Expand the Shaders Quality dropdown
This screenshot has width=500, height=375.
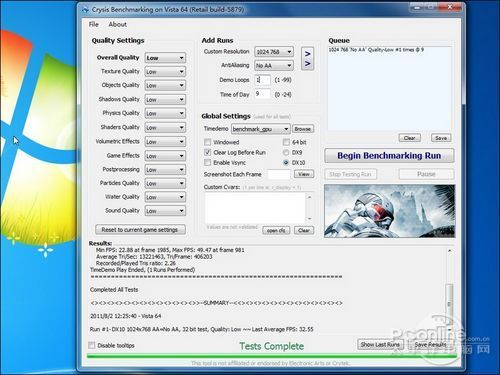click(x=165, y=127)
